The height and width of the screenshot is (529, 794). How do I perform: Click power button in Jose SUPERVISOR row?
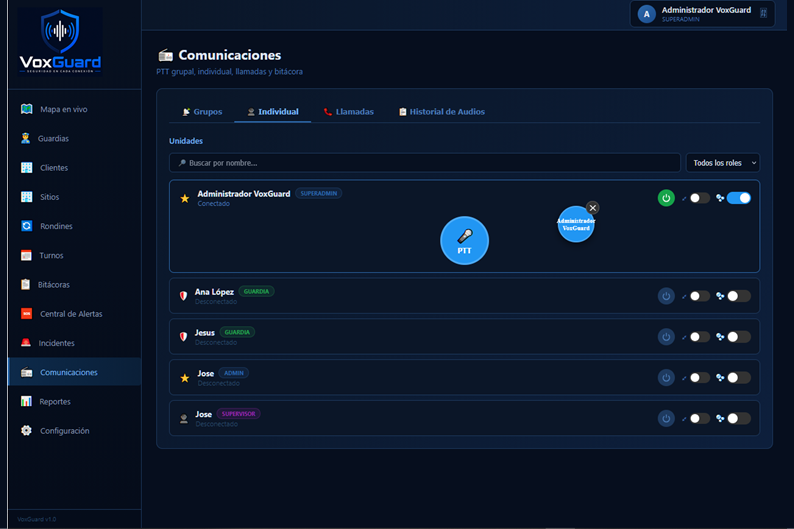tap(666, 419)
